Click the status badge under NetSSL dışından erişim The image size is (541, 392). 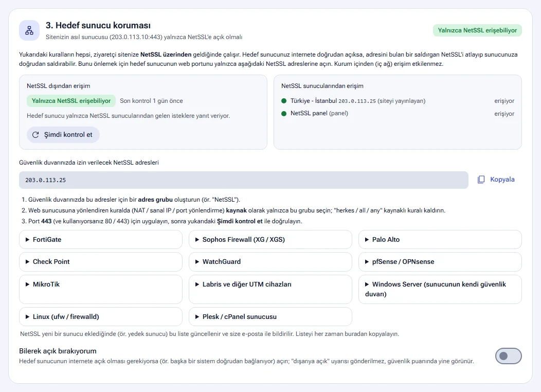coord(71,101)
